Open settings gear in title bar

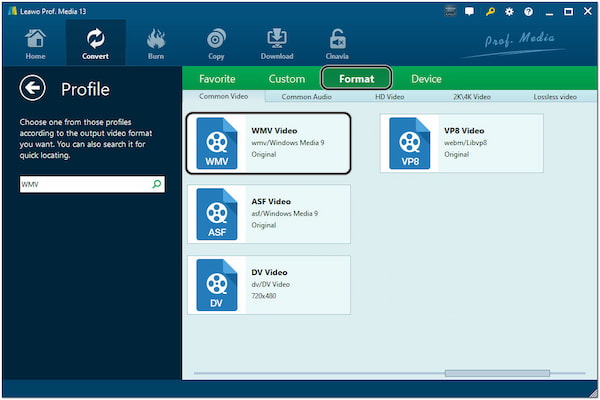tap(510, 12)
